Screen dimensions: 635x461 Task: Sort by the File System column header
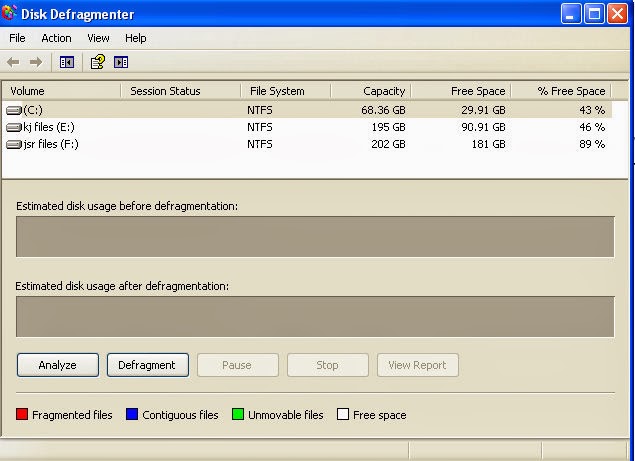[x=286, y=91]
